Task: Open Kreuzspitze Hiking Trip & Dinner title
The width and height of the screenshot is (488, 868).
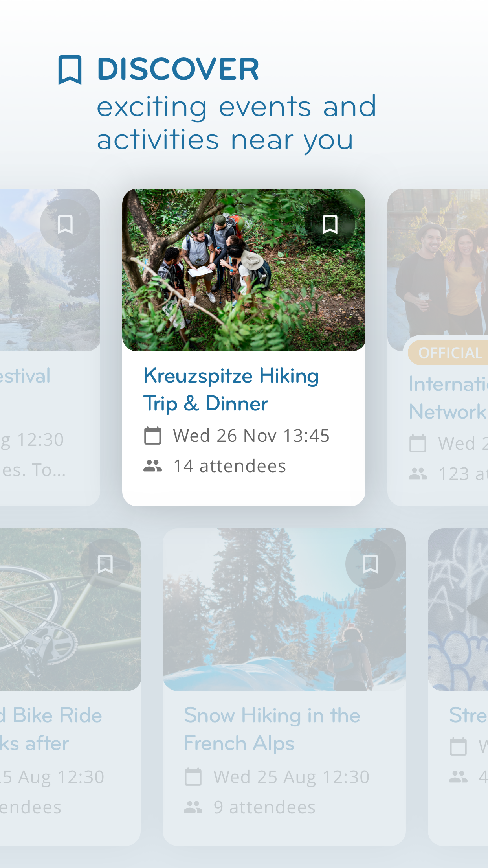Action: (231, 389)
